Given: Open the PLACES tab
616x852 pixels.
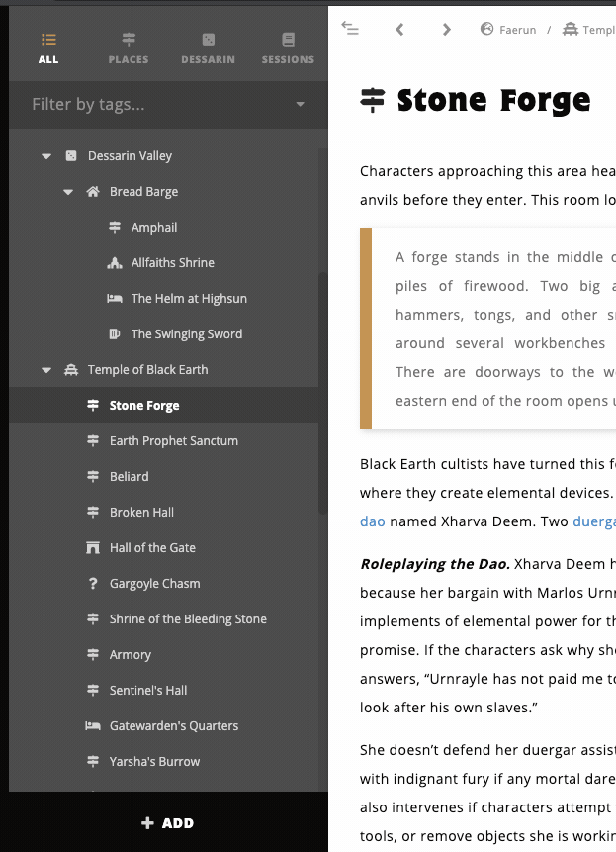Looking at the screenshot, I should click(129, 48).
